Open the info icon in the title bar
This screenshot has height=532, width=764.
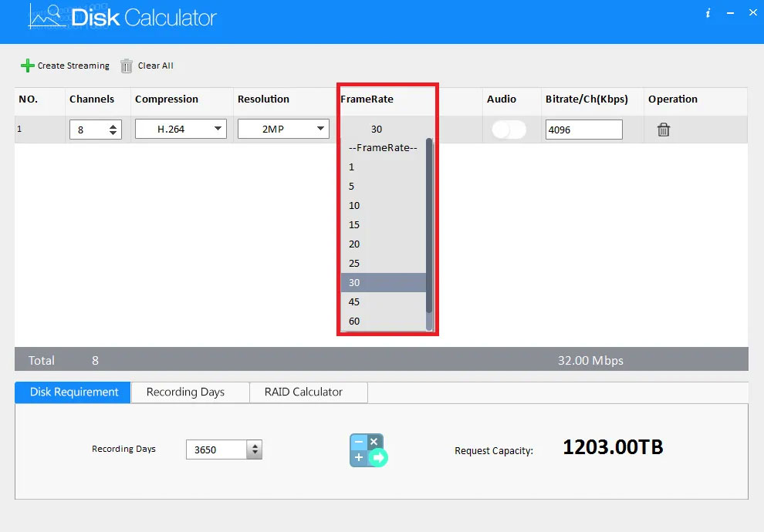tap(708, 13)
